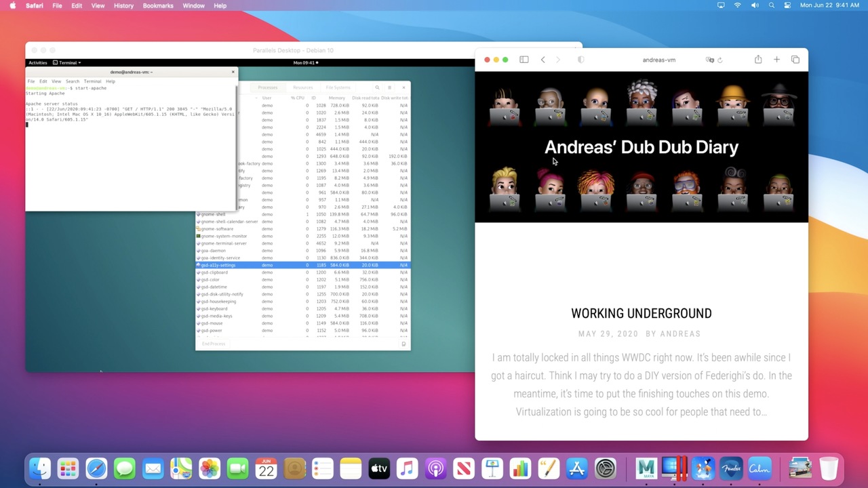
Task: Open Photos from the Dock
Action: 210,468
